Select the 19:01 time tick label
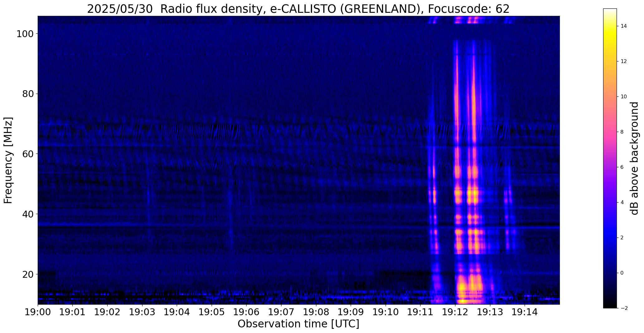 [x=73, y=312]
